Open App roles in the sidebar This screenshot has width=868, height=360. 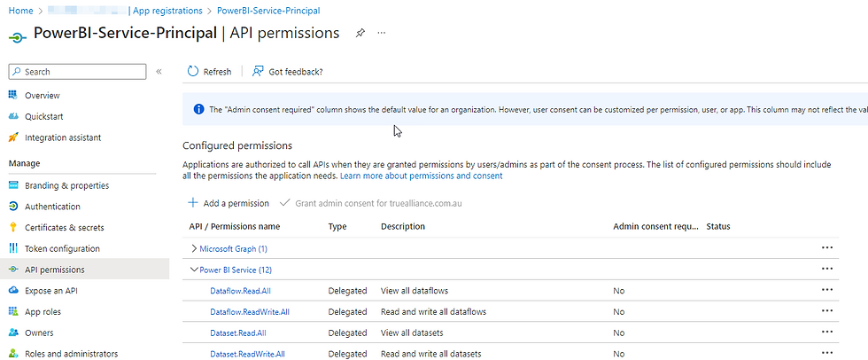pos(43,312)
